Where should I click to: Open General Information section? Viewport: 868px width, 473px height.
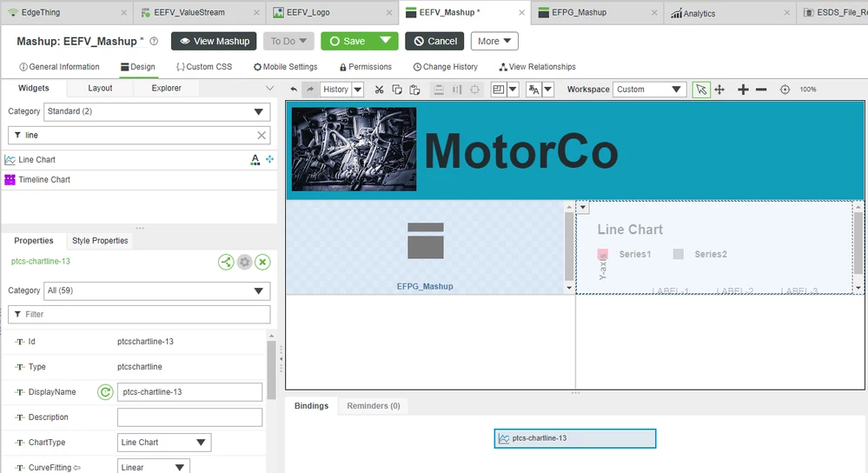59,66
